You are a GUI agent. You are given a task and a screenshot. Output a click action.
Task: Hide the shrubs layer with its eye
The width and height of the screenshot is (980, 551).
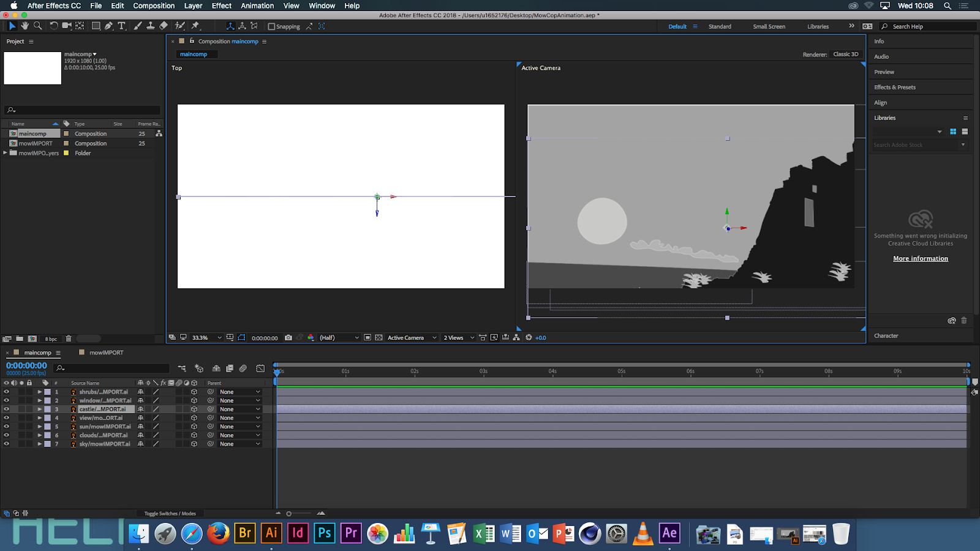tap(7, 392)
